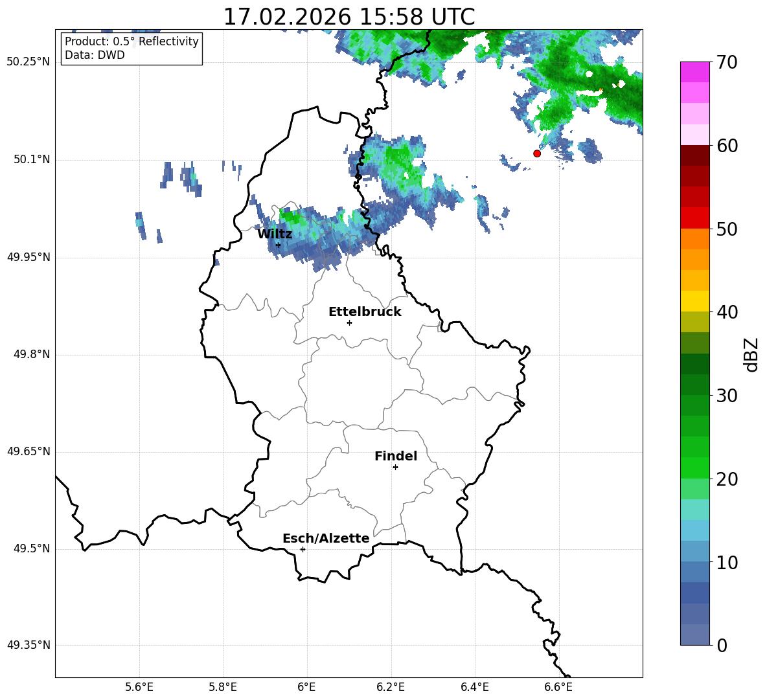Click the 50 value on the colorbar
Viewport: 767px width, 700px height.
point(727,229)
